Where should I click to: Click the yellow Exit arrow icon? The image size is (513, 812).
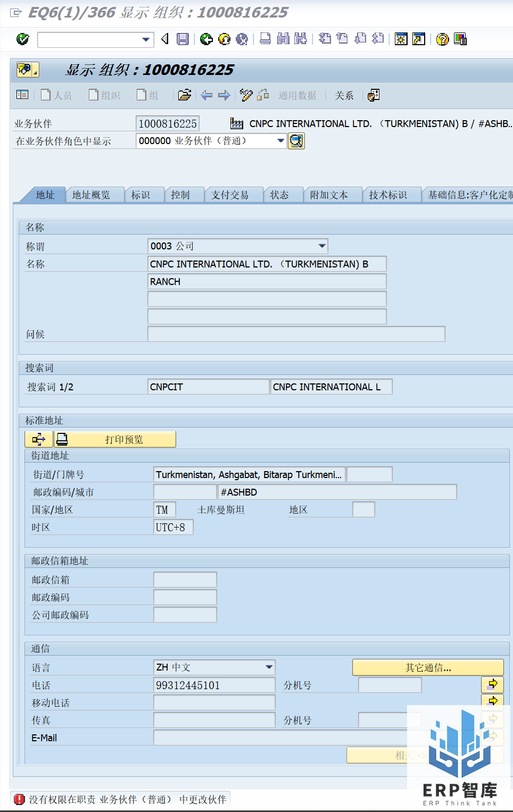click(225, 39)
